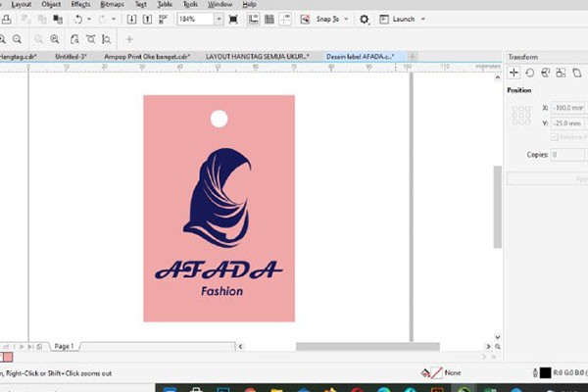Image resolution: width=588 pixels, height=392 pixels.
Task: Select the Size transform icon
Action: (561, 73)
